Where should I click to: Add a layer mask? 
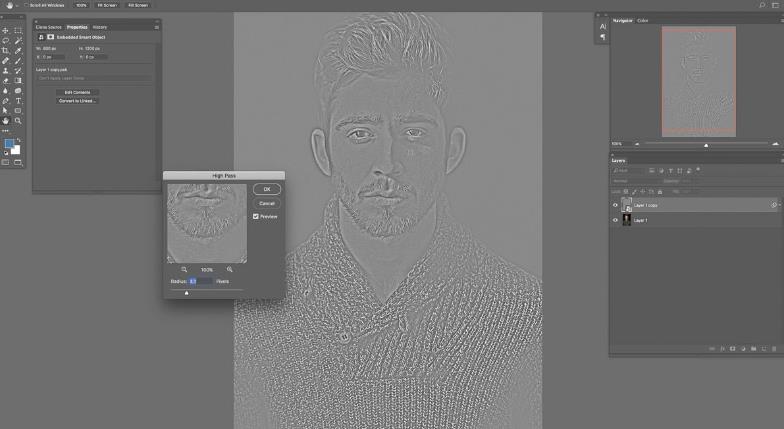(x=732, y=348)
